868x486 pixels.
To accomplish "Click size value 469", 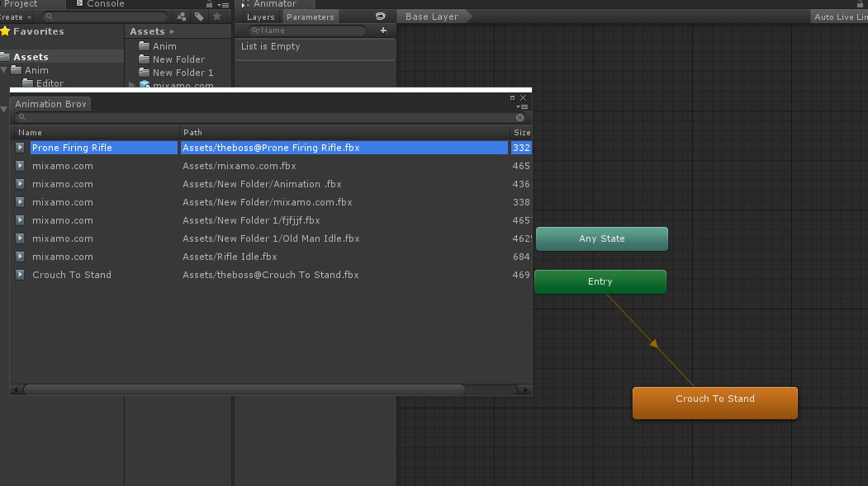I will (x=521, y=275).
